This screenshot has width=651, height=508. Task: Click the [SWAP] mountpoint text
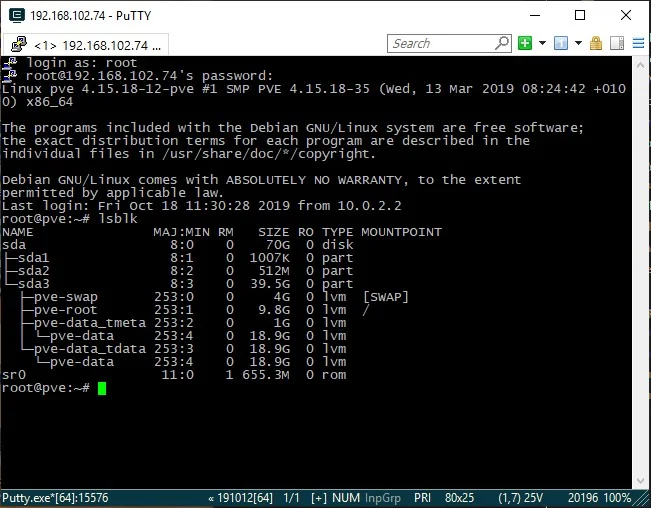(x=386, y=297)
